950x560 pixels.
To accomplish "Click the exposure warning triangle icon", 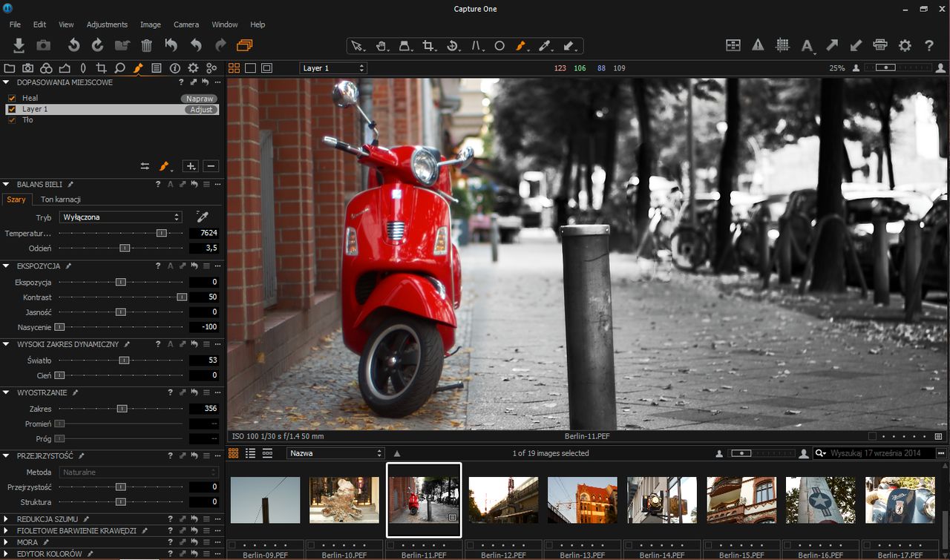I will [758, 45].
